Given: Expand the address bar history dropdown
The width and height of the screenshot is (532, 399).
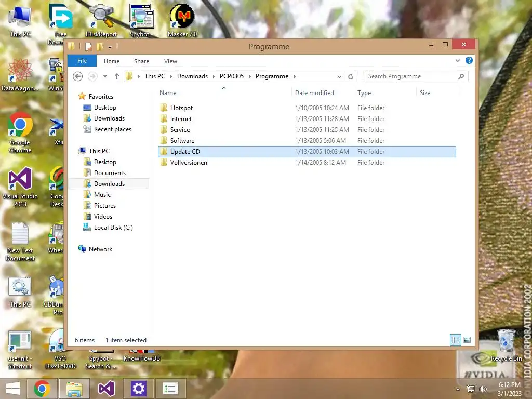Looking at the screenshot, I should tap(339, 77).
